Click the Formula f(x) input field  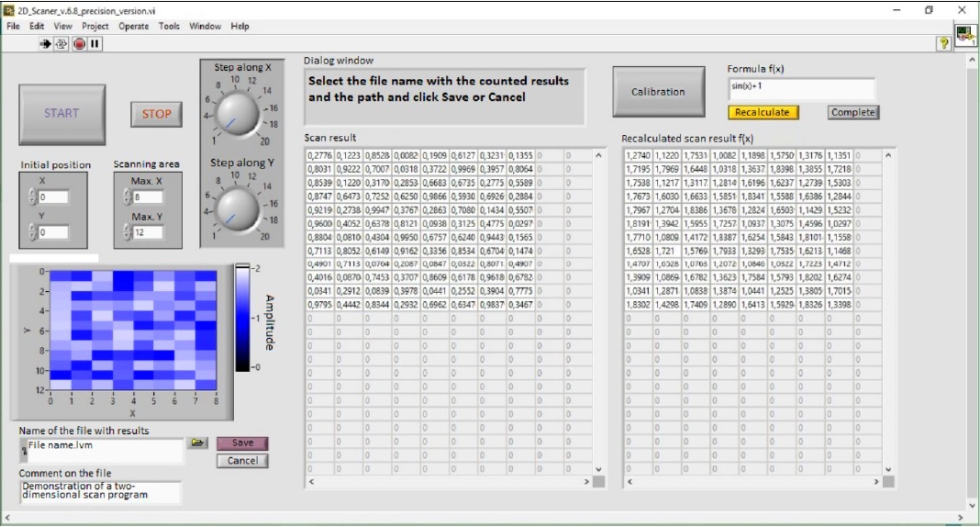coord(801,87)
